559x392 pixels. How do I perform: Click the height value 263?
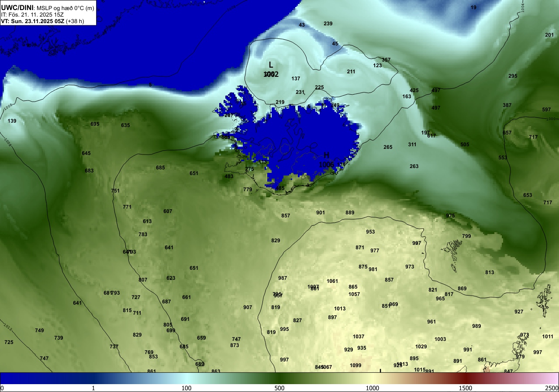click(x=414, y=166)
